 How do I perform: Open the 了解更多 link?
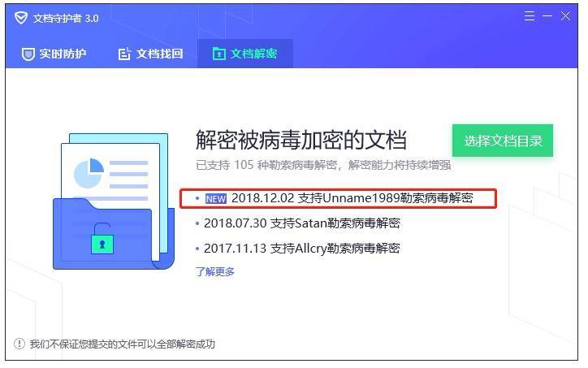pyautogui.click(x=215, y=271)
